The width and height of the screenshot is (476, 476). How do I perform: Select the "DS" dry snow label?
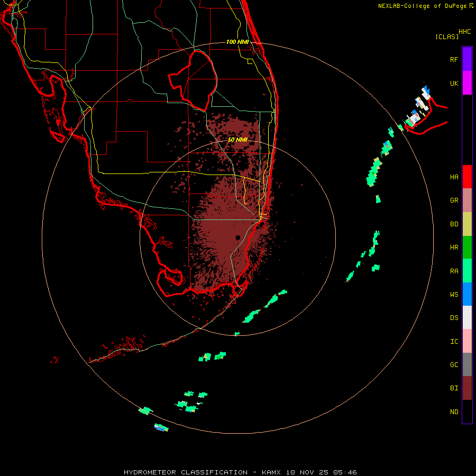click(x=454, y=318)
